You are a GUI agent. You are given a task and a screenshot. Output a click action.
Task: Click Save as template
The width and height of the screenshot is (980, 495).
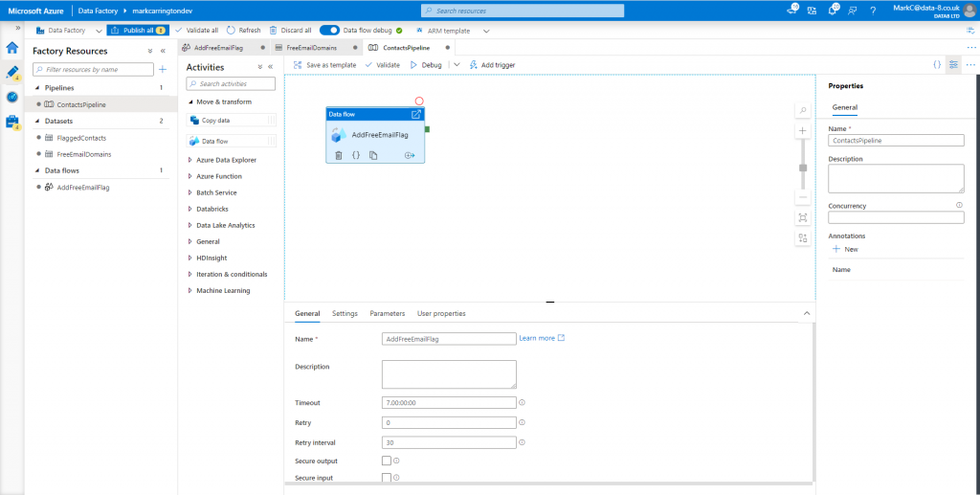tap(324, 65)
